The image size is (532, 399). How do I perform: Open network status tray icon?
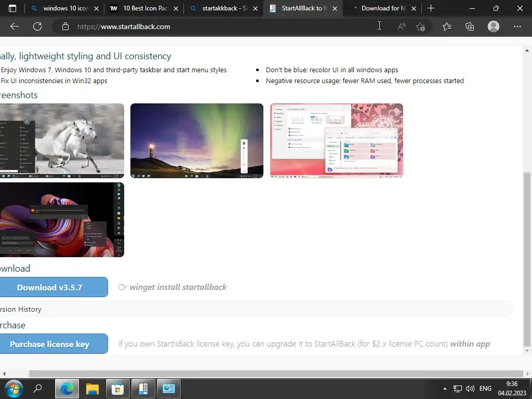pyautogui.click(x=458, y=389)
